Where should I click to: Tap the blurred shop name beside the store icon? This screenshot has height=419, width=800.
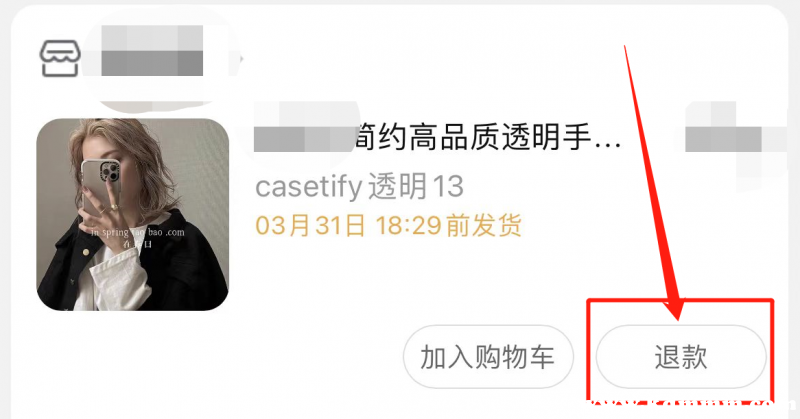click(x=152, y=51)
